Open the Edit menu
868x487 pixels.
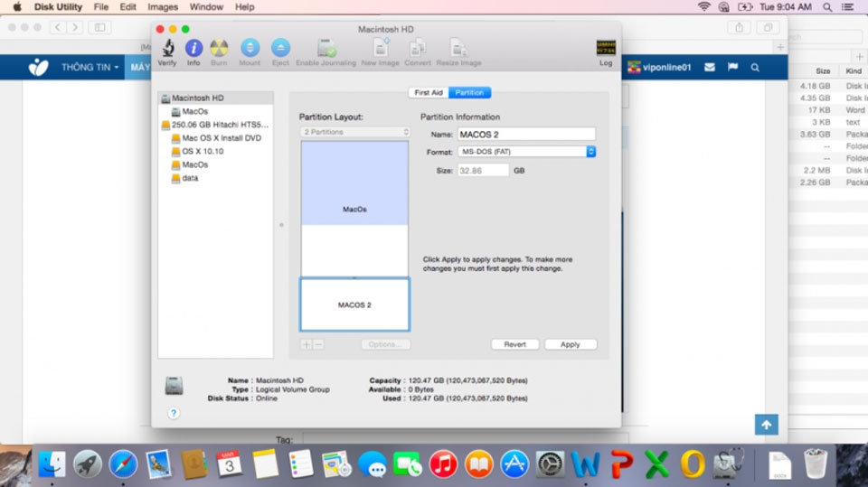[127, 7]
